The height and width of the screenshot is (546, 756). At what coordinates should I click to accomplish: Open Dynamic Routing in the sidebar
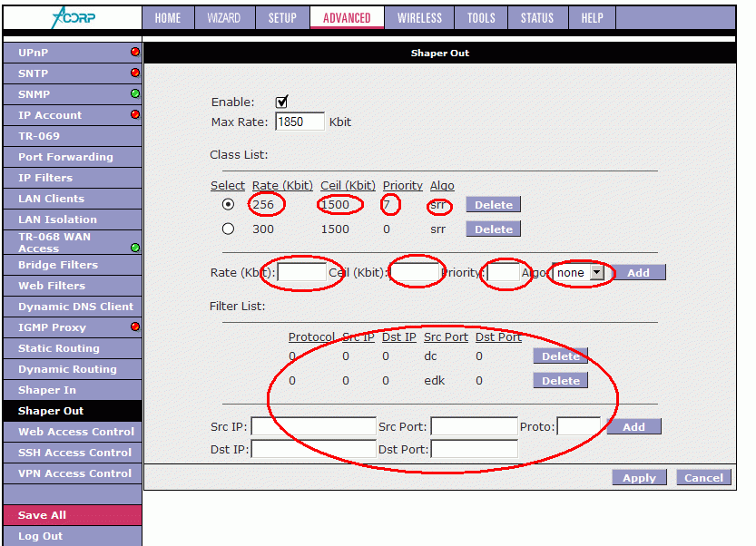pyautogui.click(x=73, y=369)
